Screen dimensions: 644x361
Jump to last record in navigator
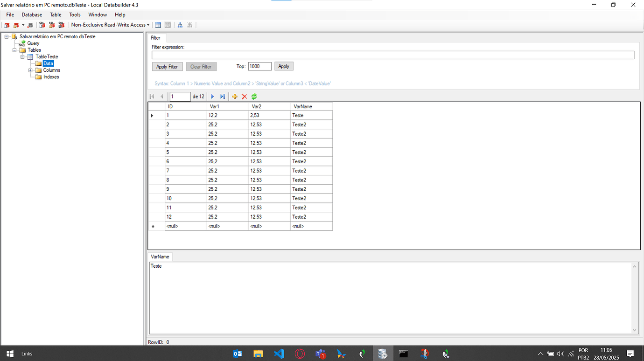click(223, 97)
